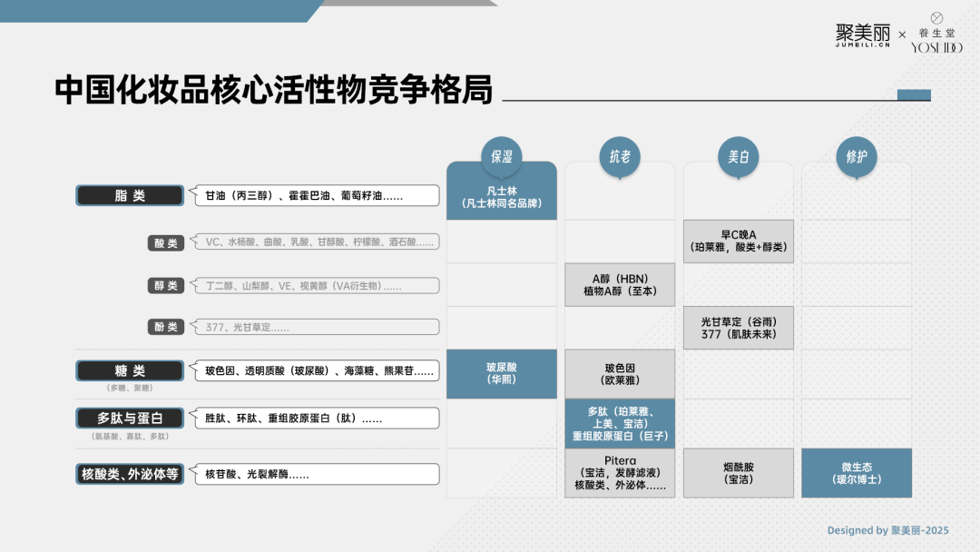980x552 pixels.
Task: Click the 丁二醇、山梨醇、VE text box
Action: (x=317, y=286)
